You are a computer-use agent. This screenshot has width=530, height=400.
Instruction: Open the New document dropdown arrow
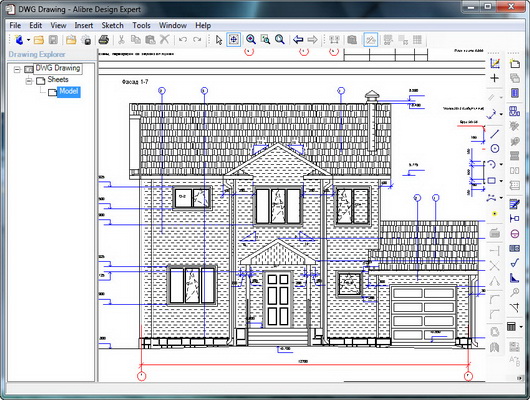pos(28,40)
